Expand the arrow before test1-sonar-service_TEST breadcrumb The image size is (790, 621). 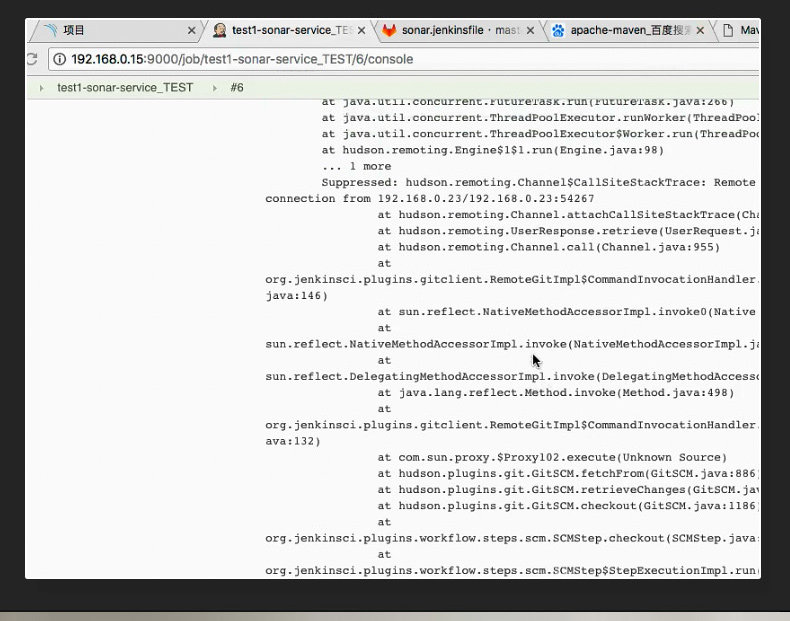[41, 88]
